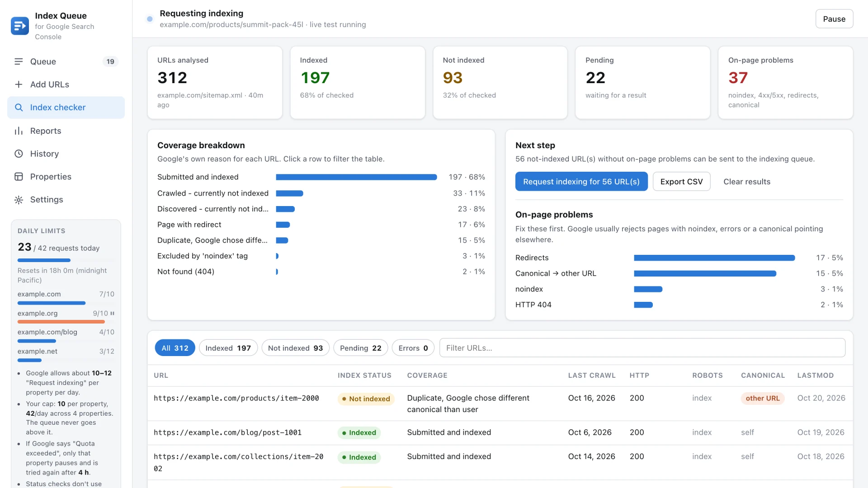
Task: Click the Canonical → other URL problem row
Action: click(679, 273)
